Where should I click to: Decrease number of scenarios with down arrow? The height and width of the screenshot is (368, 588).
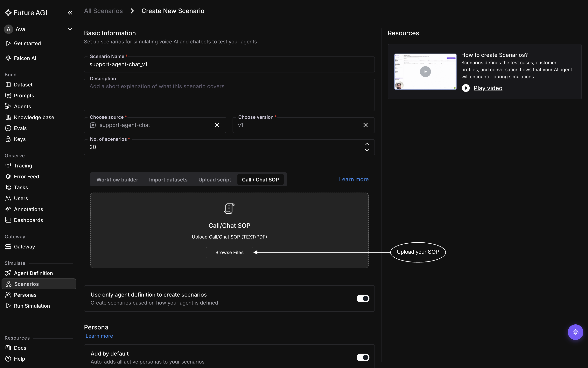tap(367, 150)
